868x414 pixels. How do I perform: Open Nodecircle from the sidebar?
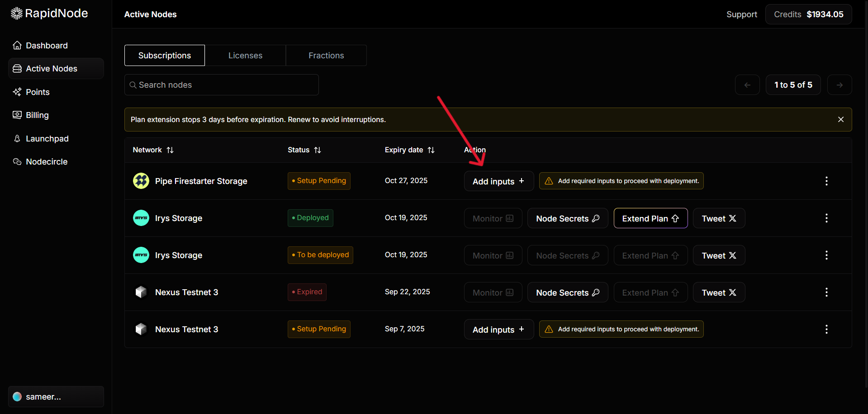point(47,162)
